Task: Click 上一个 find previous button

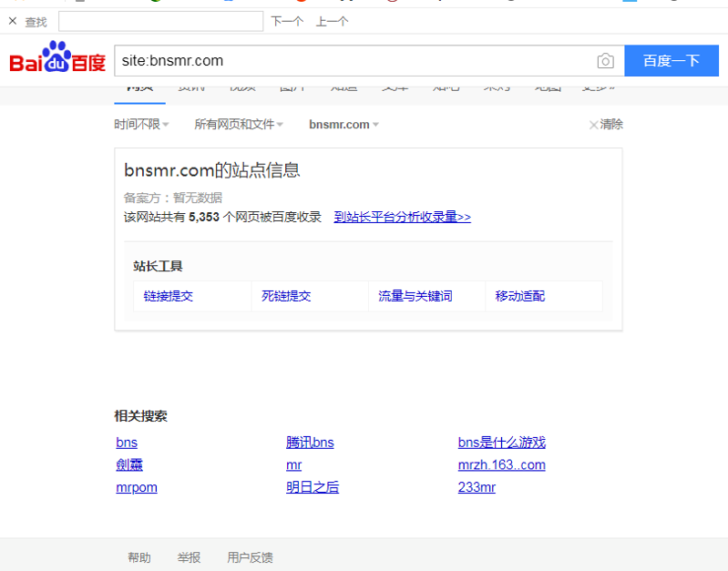Action: click(332, 21)
